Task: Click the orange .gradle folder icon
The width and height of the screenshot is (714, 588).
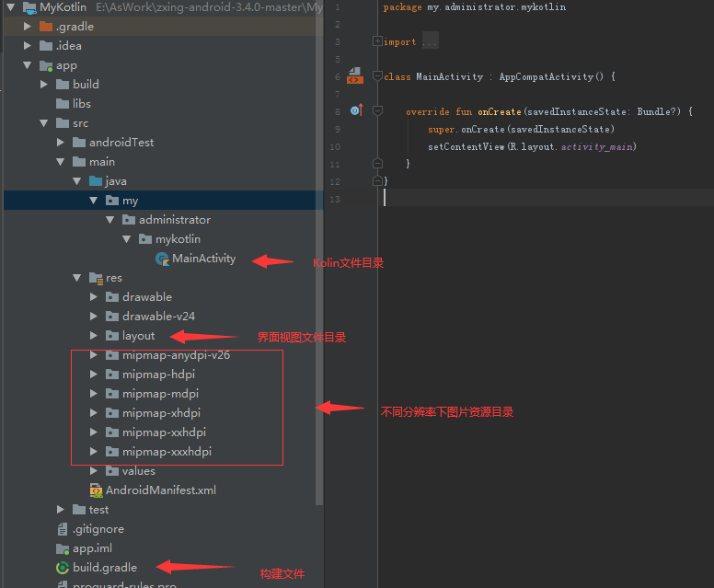Action: point(46,27)
